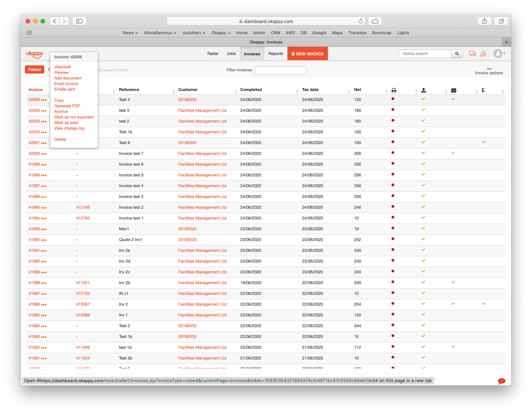
Task: Open the favorites grid icon in bookmarks bar
Action: 29,33
